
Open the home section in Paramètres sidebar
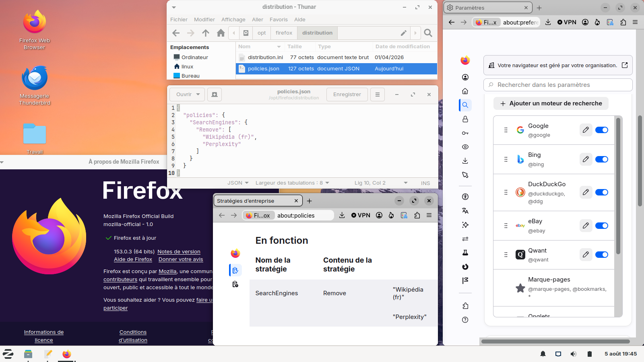465,91
